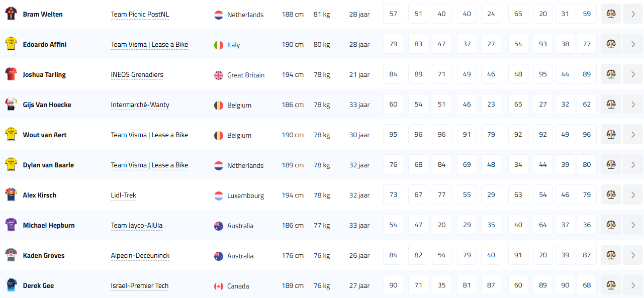Image resolution: width=644 pixels, height=298 pixels.
Task: Click Michael Hepburn's purple jersey icon
Action: tap(11, 225)
